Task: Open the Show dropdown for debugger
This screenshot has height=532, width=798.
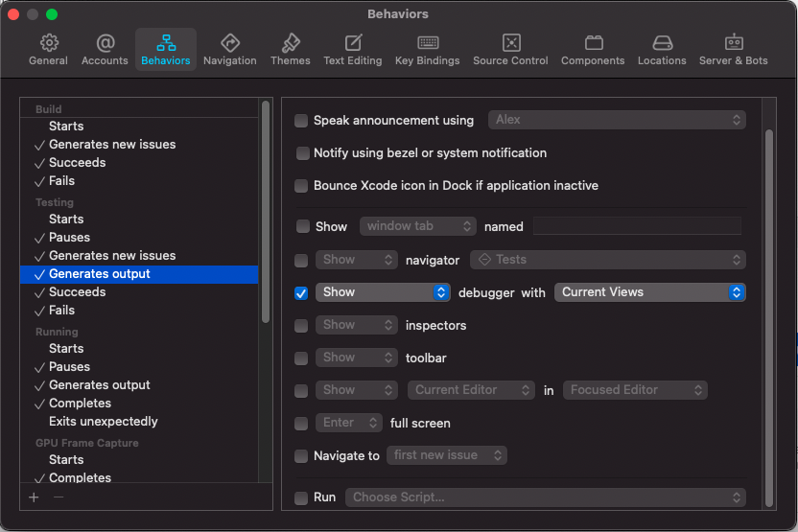Action: (x=383, y=292)
